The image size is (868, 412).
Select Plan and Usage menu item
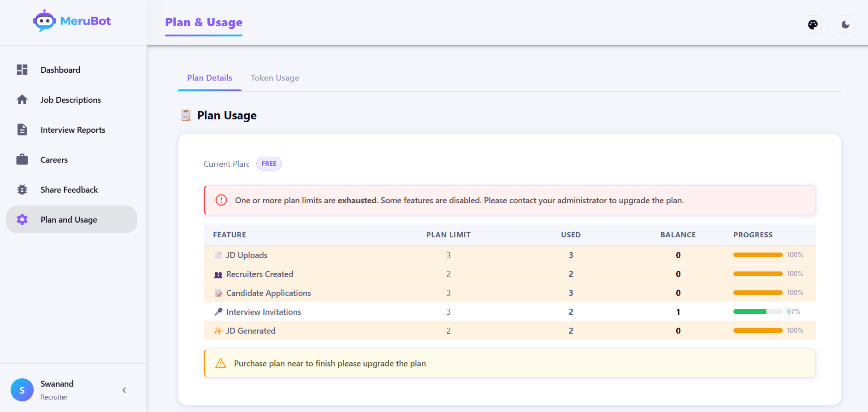pos(71,219)
